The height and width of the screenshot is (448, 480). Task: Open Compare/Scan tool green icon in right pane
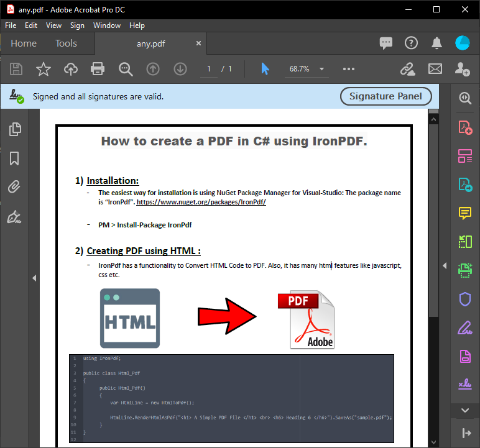pos(465,242)
